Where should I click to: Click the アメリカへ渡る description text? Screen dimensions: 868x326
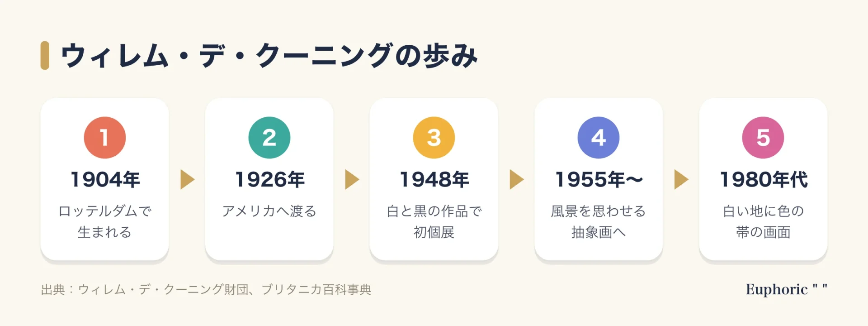(x=269, y=211)
